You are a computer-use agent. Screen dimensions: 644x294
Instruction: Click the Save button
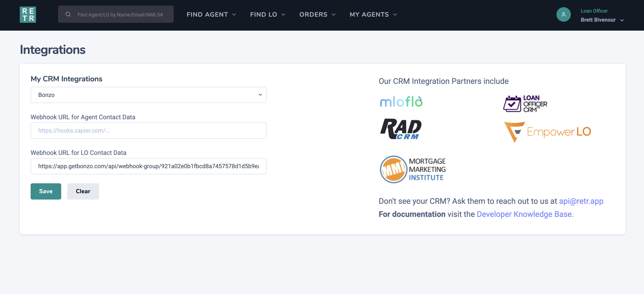pos(46,191)
